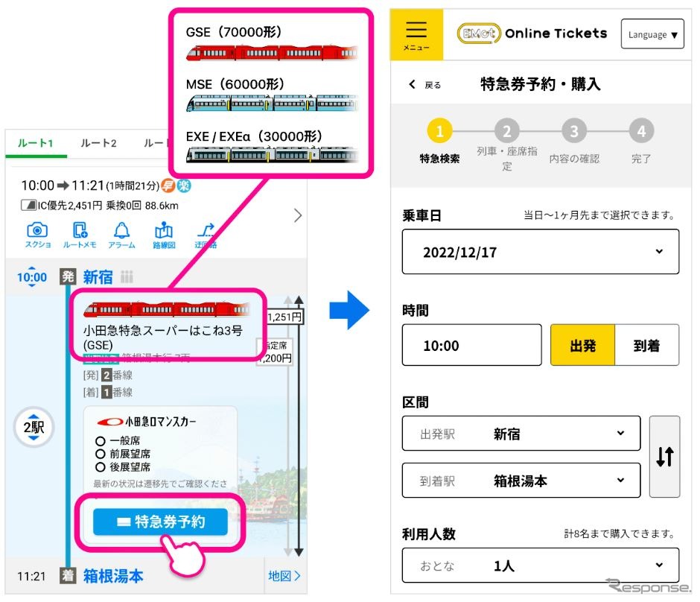Image resolution: width=700 pixels, height=602 pixels.
Task: Switch to the ルート2 tab
Action: (98, 143)
